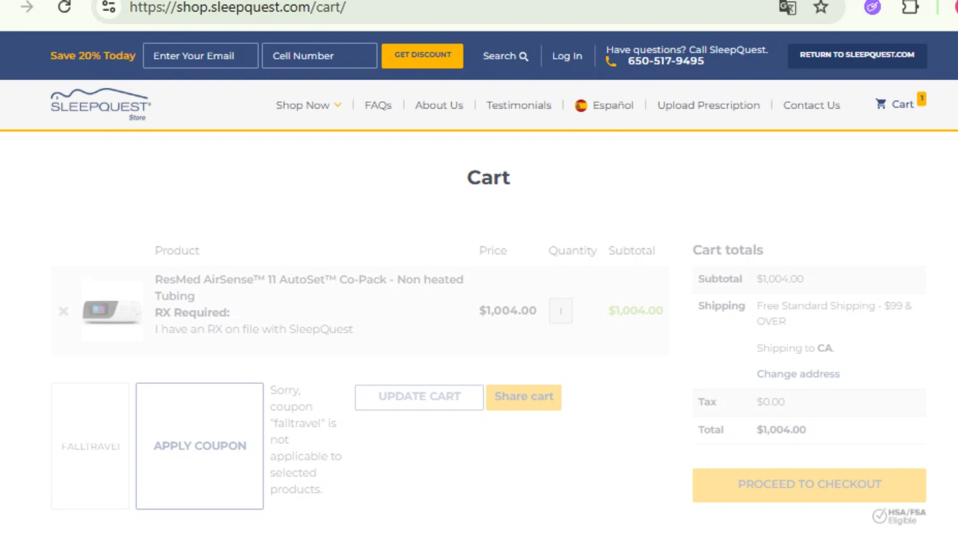Click the FALLTRAVEL coupon code field
This screenshot has height=560, width=958.
(x=90, y=446)
